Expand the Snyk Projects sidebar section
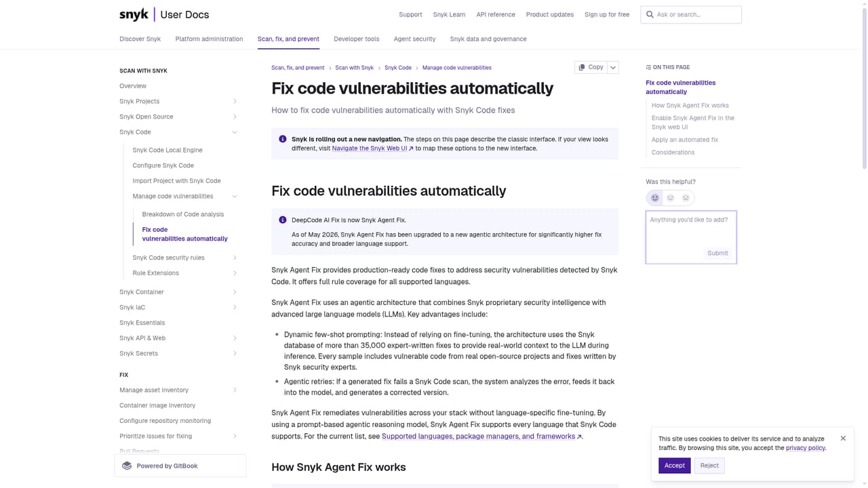The image size is (868, 488). coord(235,102)
